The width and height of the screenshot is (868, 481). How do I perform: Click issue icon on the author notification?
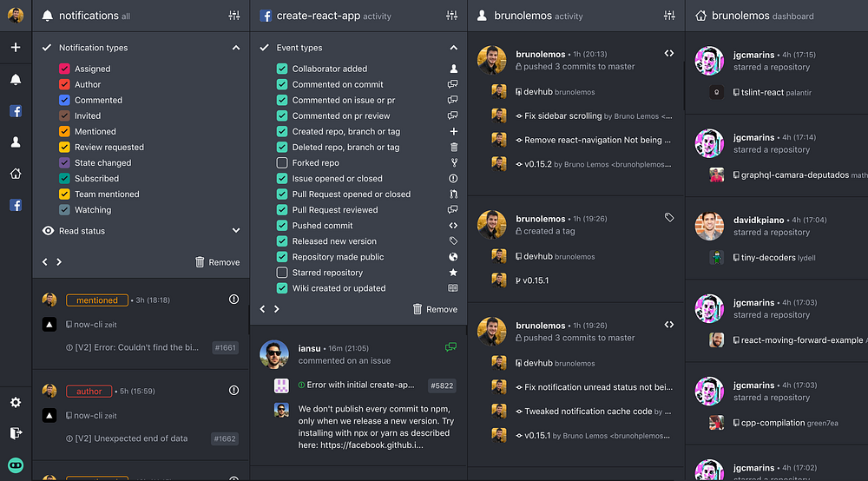click(x=233, y=390)
